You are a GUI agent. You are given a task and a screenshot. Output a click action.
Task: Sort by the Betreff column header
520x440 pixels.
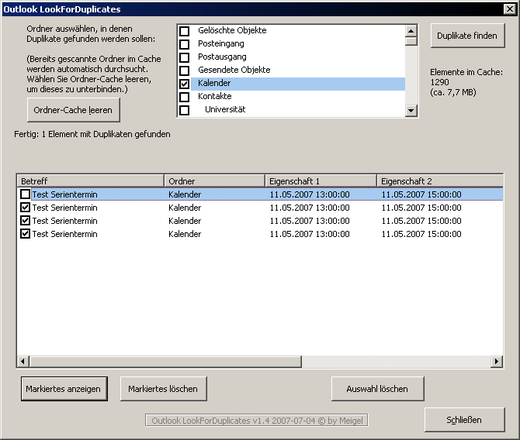pos(90,181)
